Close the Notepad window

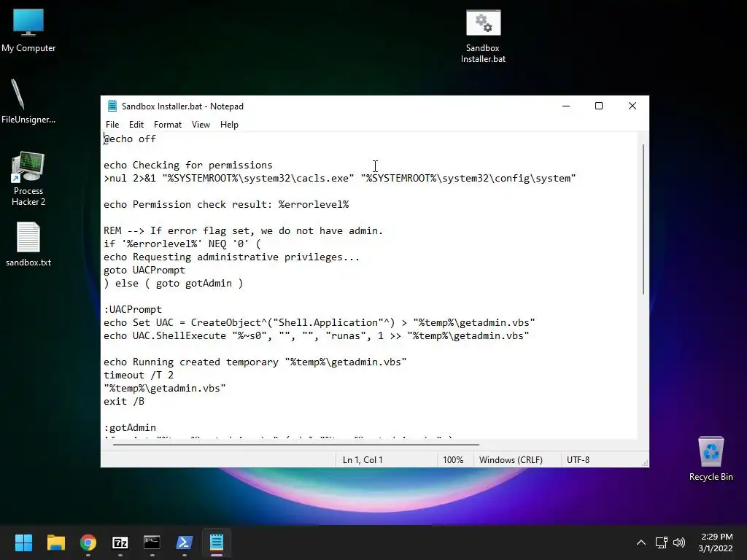[632, 106]
